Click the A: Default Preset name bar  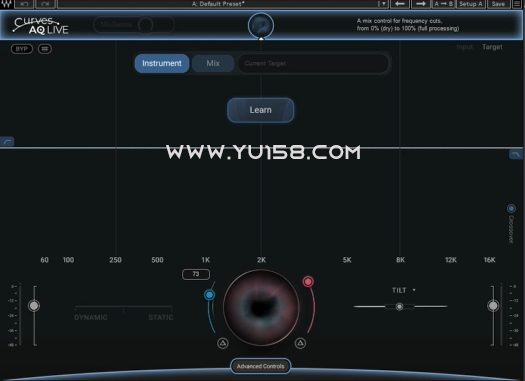pos(218,4)
